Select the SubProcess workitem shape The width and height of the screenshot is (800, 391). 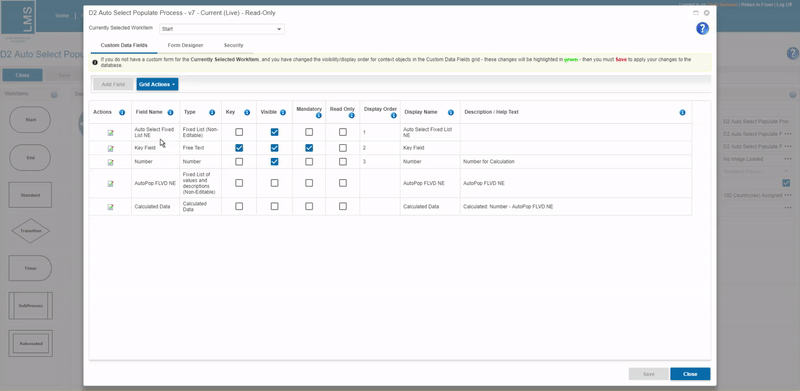(x=30, y=305)
